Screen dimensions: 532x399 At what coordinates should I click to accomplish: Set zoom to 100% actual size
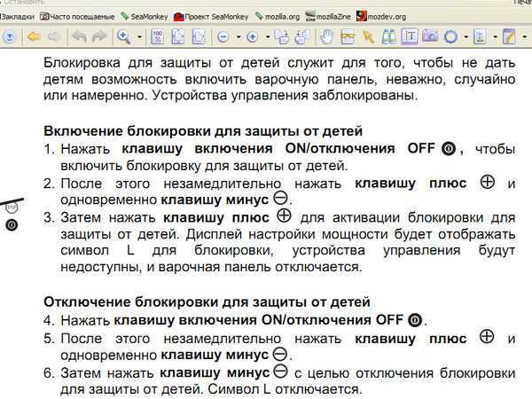click(157, 36)
